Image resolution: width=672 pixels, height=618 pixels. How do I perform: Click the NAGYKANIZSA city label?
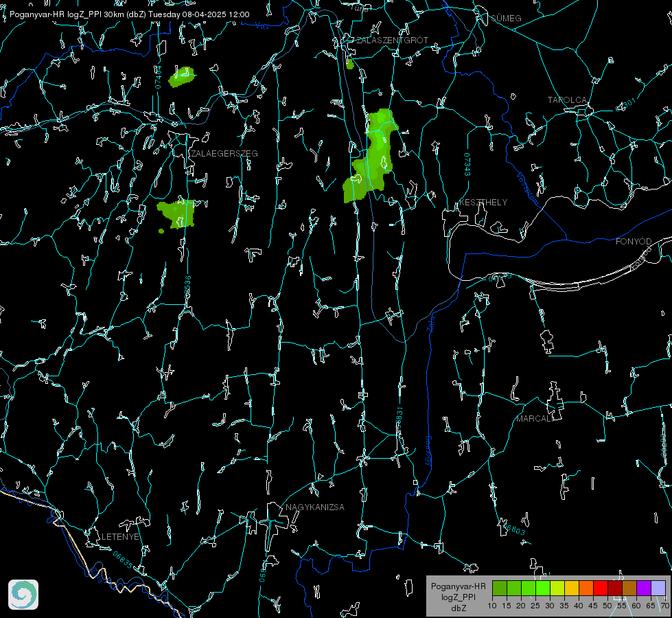click(315, 507)
